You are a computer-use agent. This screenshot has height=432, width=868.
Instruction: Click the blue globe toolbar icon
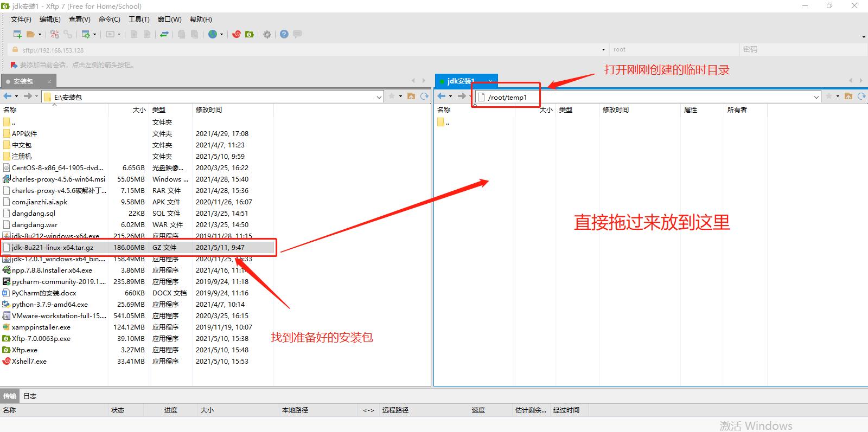coord(213,34)
